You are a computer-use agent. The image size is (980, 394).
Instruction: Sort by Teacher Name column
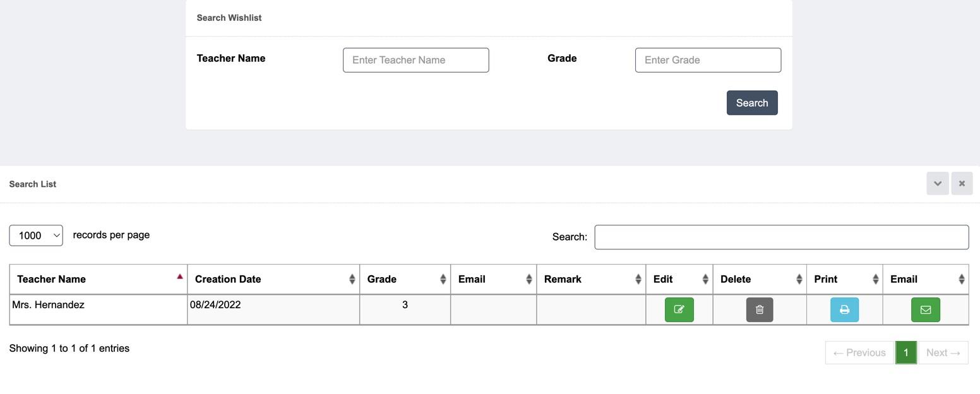[x=99, y=279]
